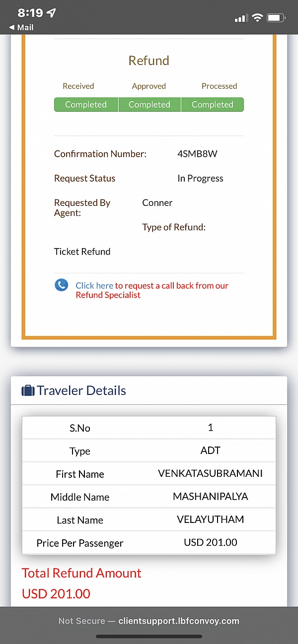Tap the clock showing 8:19

tap(28, 13)
